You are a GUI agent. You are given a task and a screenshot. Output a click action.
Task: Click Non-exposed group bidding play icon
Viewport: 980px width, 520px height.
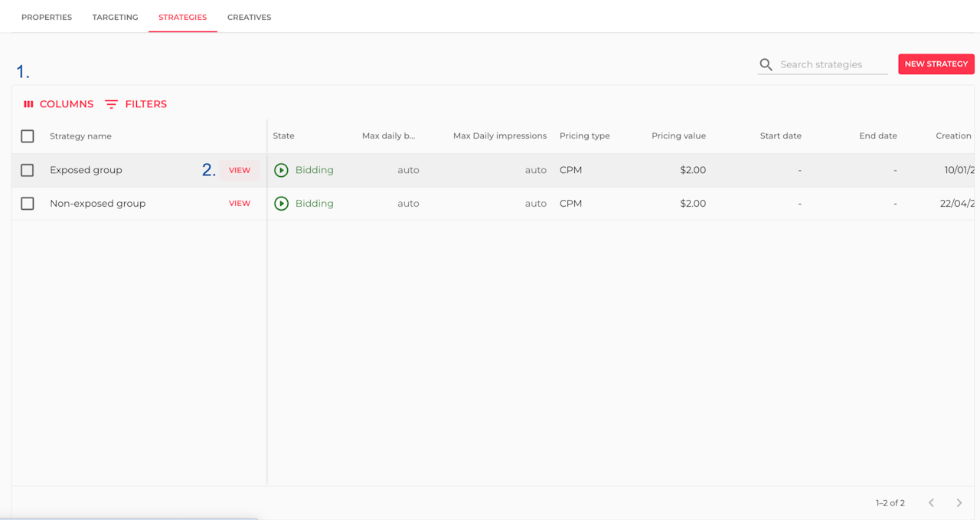[x=281, y=204]
